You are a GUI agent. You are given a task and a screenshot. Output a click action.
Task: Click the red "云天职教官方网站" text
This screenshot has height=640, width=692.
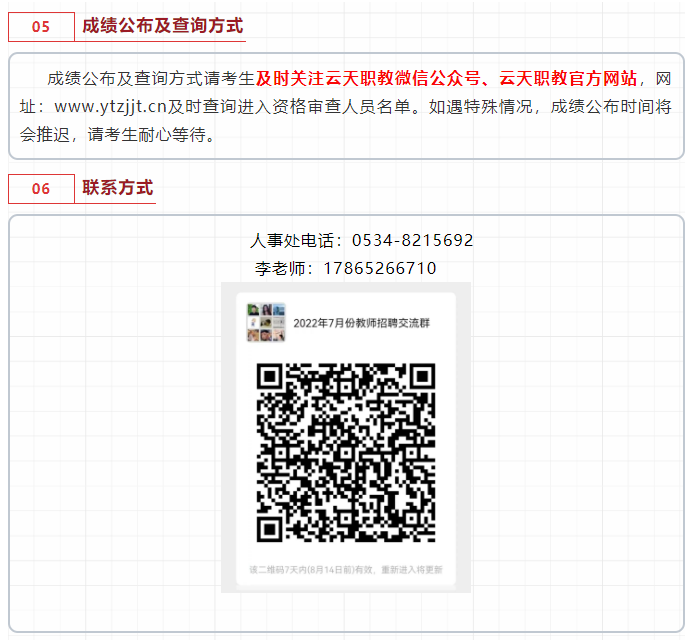coord(567,78)
